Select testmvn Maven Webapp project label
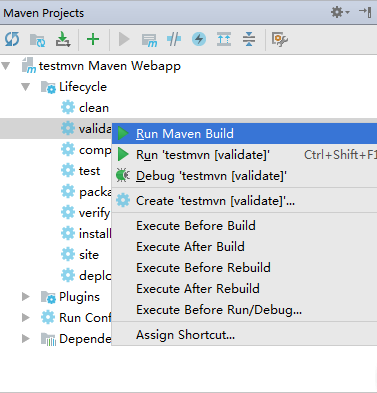Image resolution: width=377 pixels, height=393 pixels. 110,66
